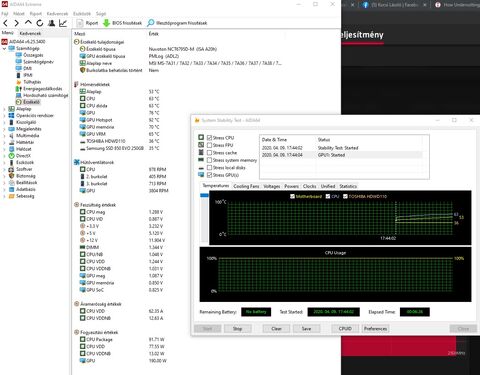Expand the Multimédia tree node
The width and height of the screenshot is (480, 375).
click(4, 136)
